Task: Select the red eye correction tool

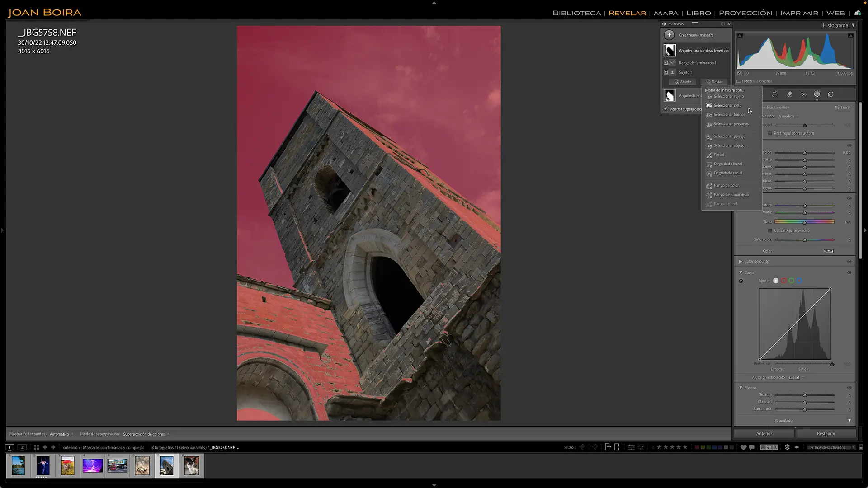Action: pyautogui.click(x=803, y=94)
